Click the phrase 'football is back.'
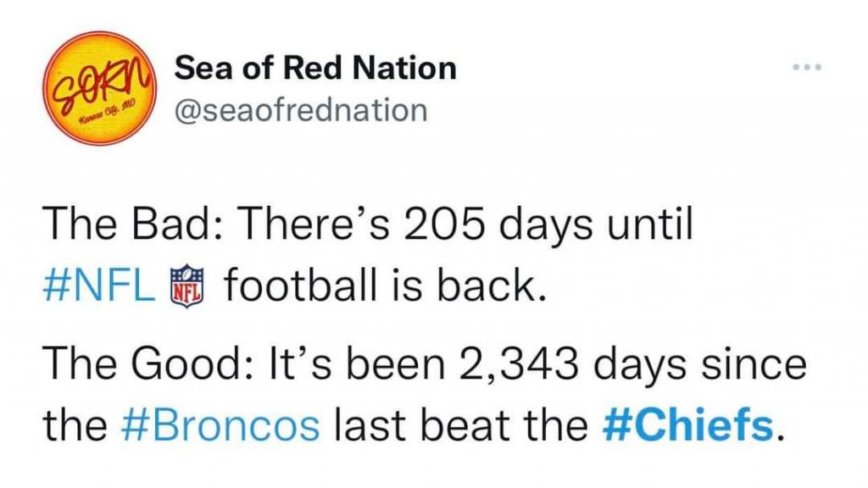Screen dimensions: 868x488 386,286
